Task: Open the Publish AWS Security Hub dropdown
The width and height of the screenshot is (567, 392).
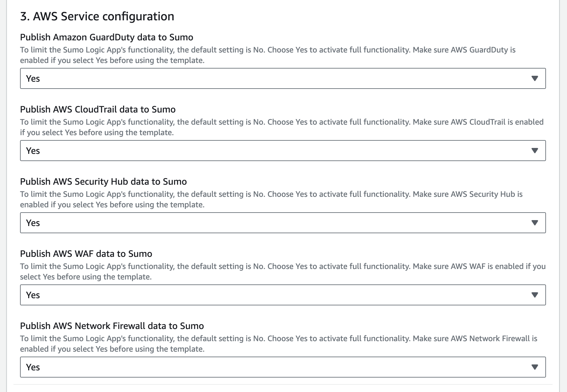Action: point(282,223)
